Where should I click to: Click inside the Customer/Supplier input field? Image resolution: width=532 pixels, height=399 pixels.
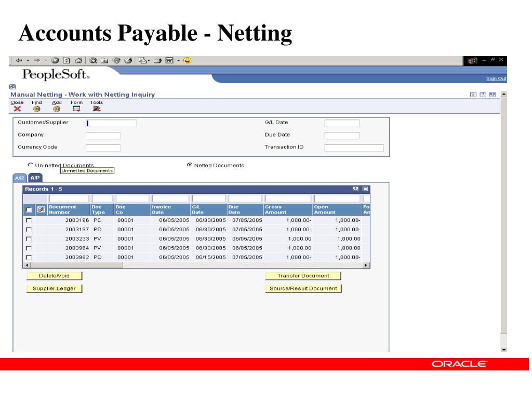pyautogui.click(x=112, y=123)
